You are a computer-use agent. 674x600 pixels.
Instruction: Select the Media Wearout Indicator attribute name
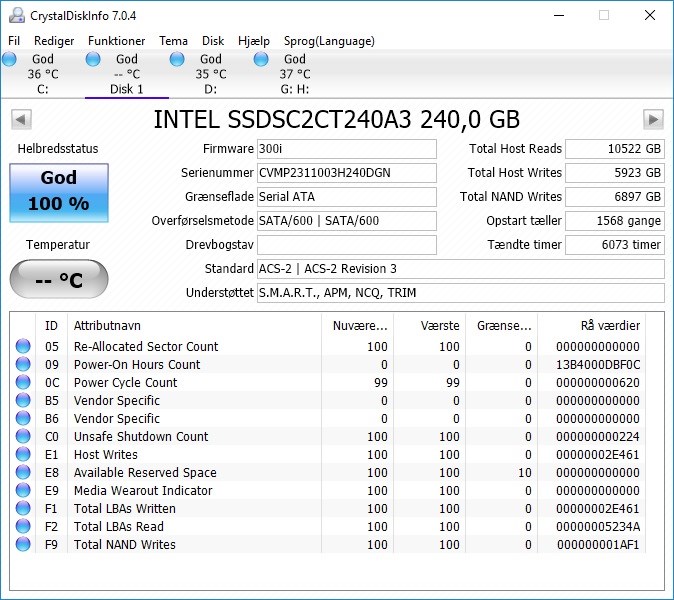pyautogui.click(x=143, y=491)
